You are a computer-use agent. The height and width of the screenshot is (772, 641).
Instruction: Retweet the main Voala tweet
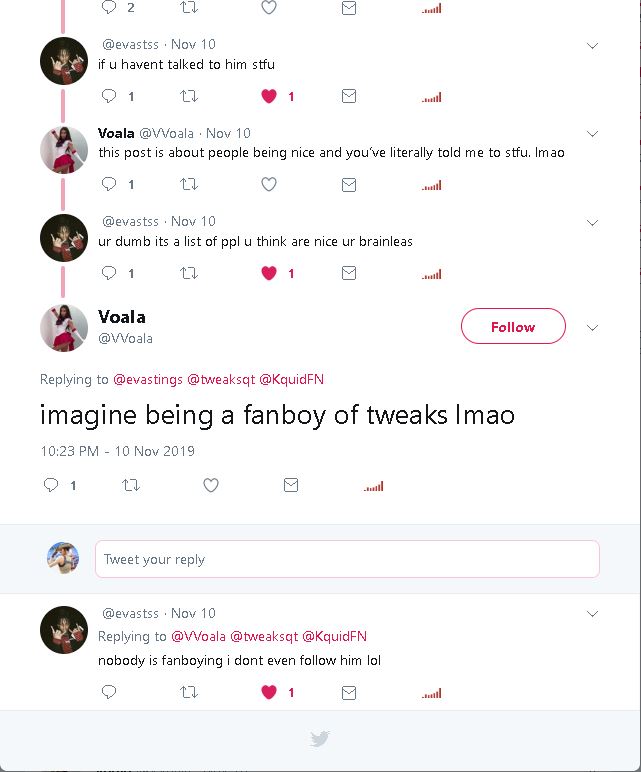point(130,485)
